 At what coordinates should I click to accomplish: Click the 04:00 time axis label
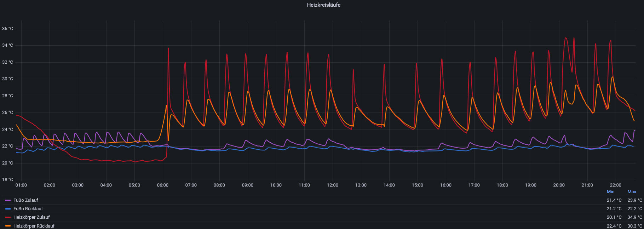[x=106, y=185]
